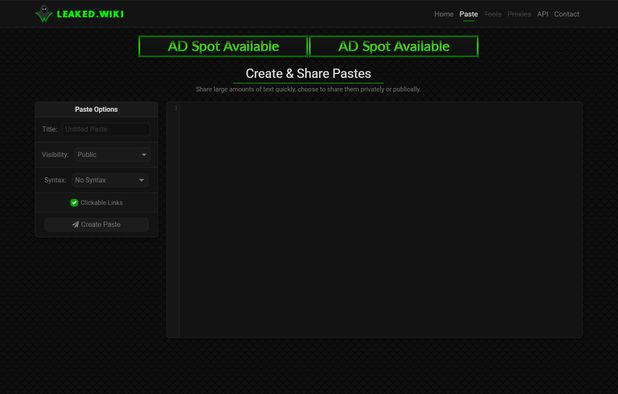The height and width of the screenshot is (394, 618).
Task: Open the Contact page link
Action: point(566,14)
